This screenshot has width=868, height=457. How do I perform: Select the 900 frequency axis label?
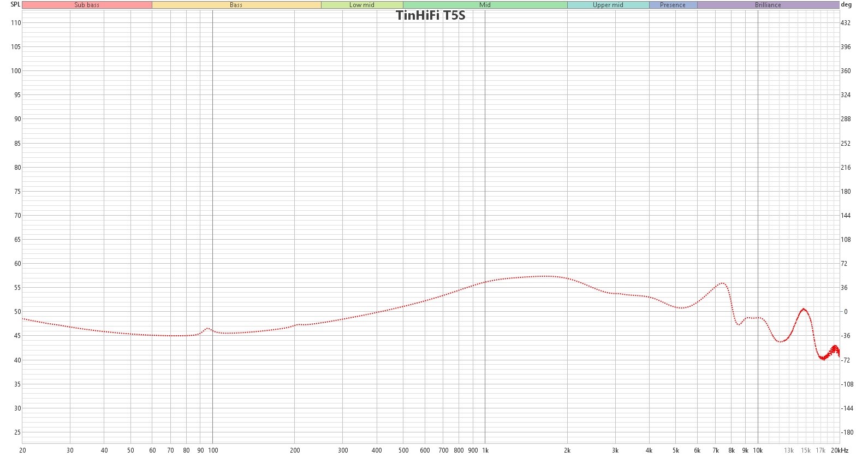tap(473, 450)
